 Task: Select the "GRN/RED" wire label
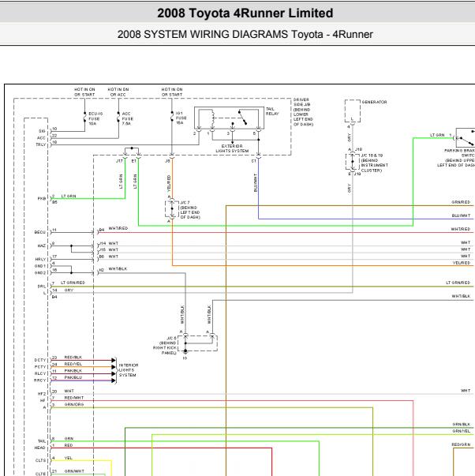(461, 202)
